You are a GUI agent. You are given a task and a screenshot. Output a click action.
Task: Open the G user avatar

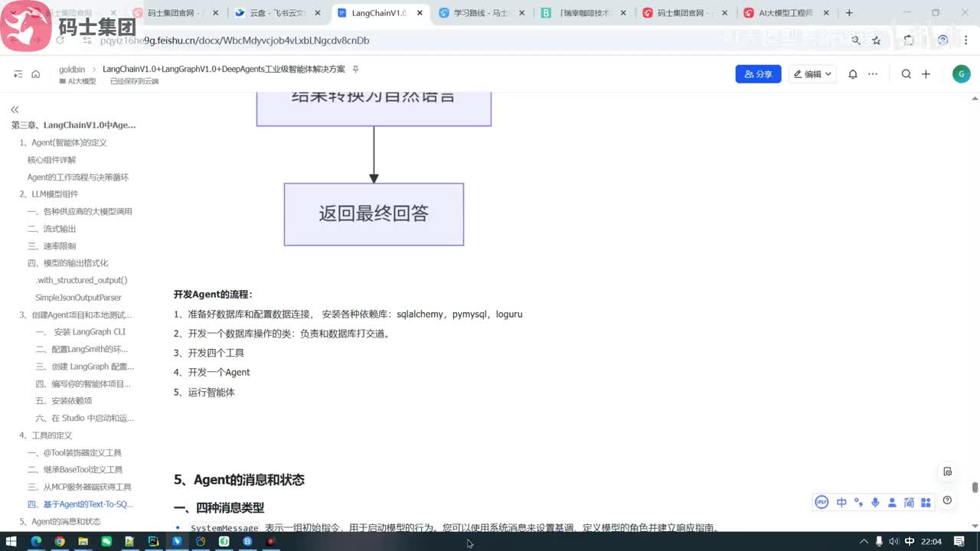click(x=961, y=74)
